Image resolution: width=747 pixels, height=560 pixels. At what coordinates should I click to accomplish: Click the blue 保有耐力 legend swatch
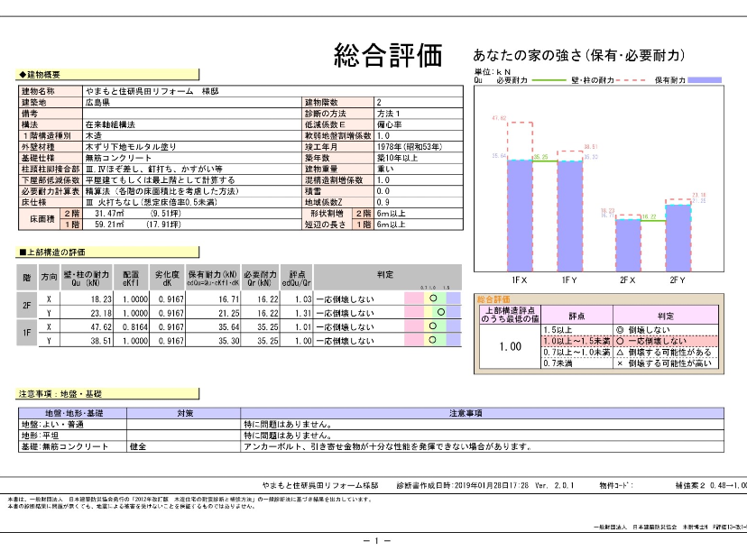[x=705, y=80]
